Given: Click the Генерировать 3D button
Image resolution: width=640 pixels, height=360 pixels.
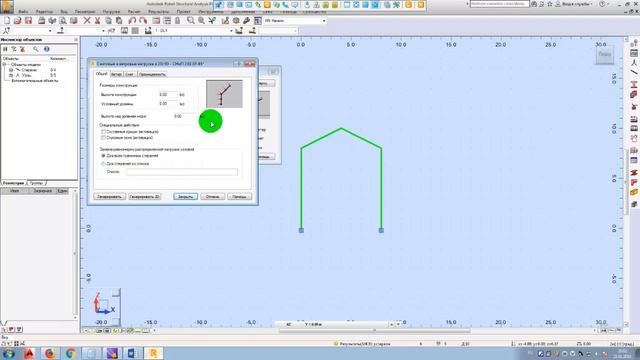Looking at the screenshot, I should 144,197.
